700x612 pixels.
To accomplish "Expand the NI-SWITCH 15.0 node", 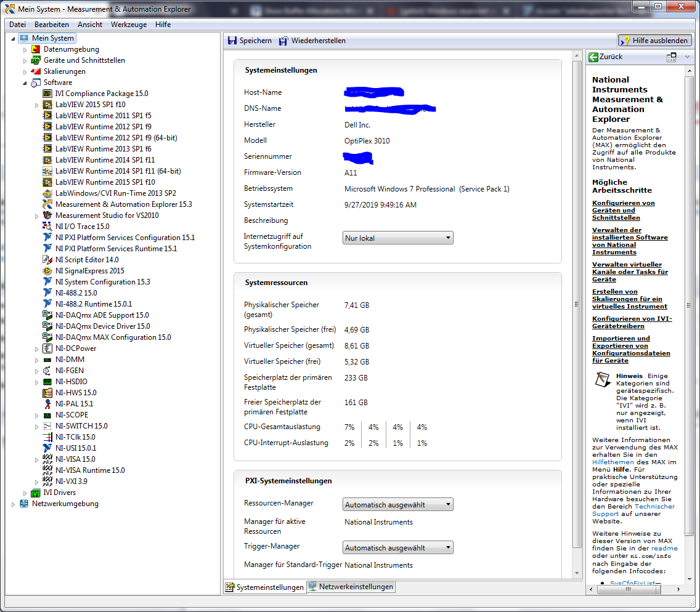I will coord(36,427).
